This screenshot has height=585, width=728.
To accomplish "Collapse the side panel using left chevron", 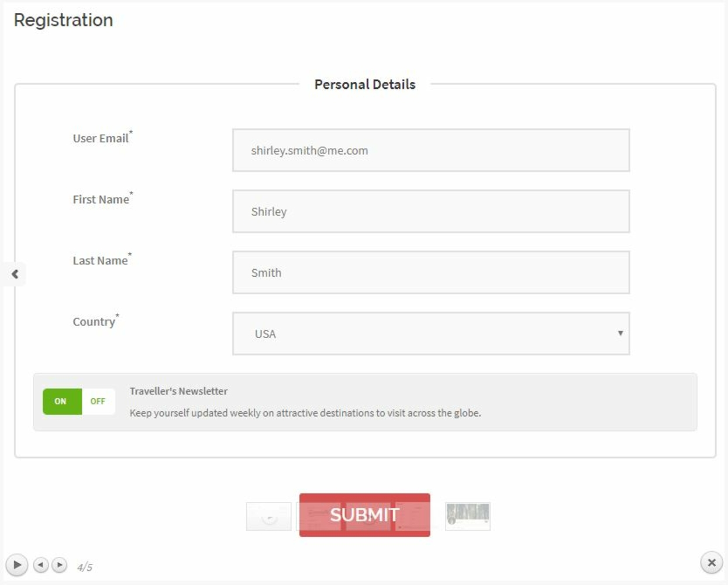I will (x=15, y=274).
